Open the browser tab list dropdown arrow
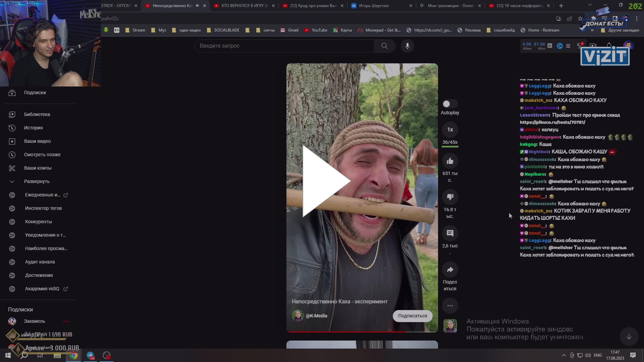Screen dimensions: 644x362 (x=590, y=5)
